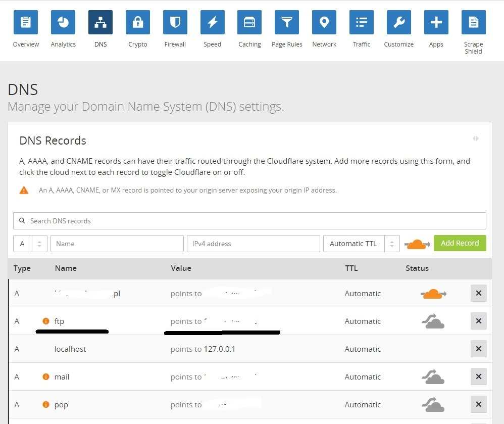
Task: Open the Network location icon
Action: [324, 22]
